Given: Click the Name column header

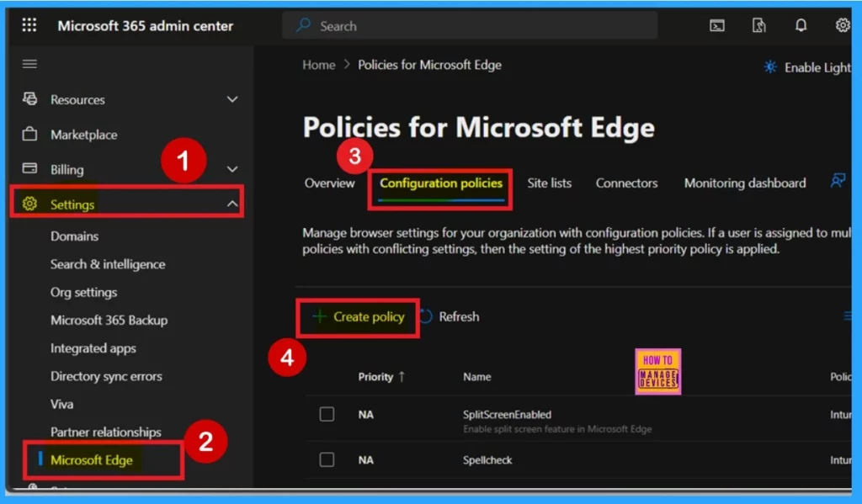Looking at the screenshot, I should tap(476, 376).
